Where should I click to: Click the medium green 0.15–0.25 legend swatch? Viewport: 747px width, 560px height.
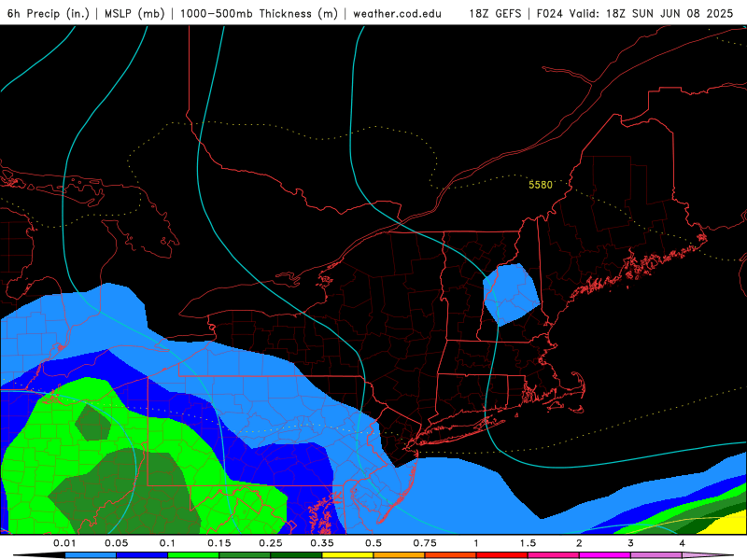click(x=245, y=555)
